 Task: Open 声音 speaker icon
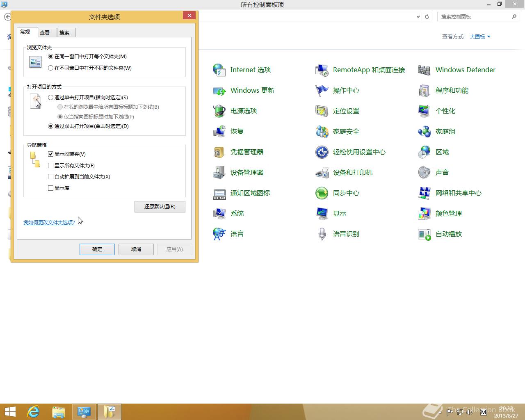pyautogui.click(x=424, y=172)
